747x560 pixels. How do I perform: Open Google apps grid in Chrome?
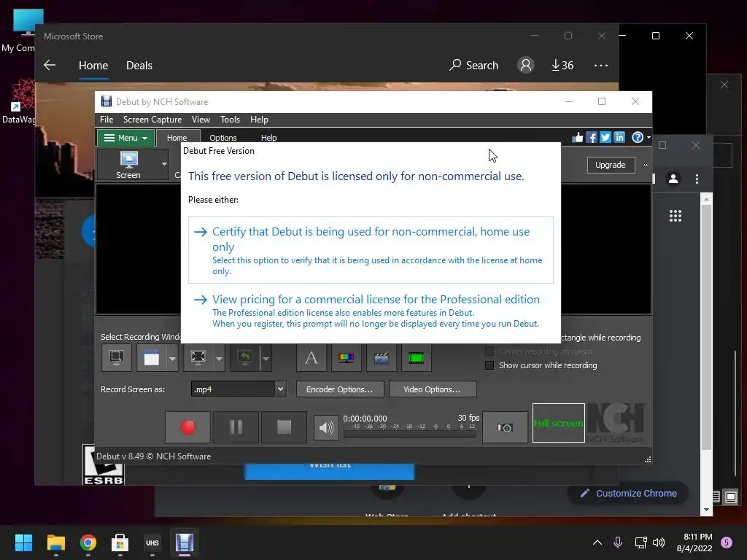click(x=676, y=216)
